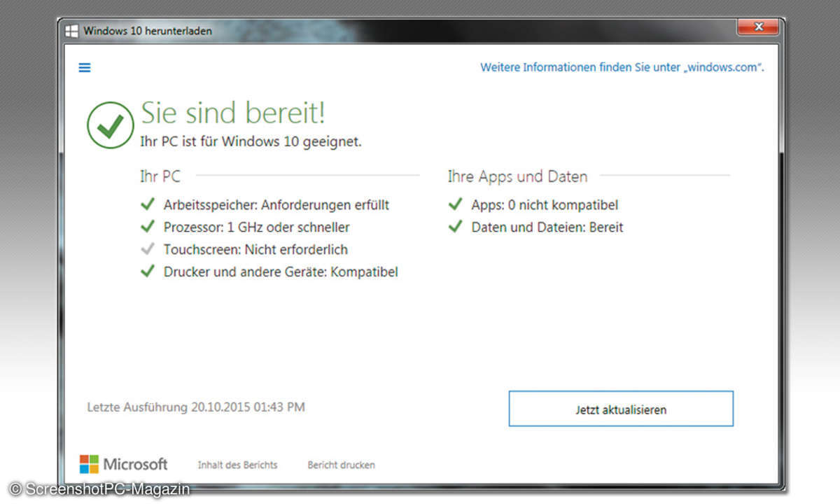The height and width of the screenshot is (504, 840).
Task: Click checkmark beside Drucker und andere Geräte
Action: tap(147, 271)
